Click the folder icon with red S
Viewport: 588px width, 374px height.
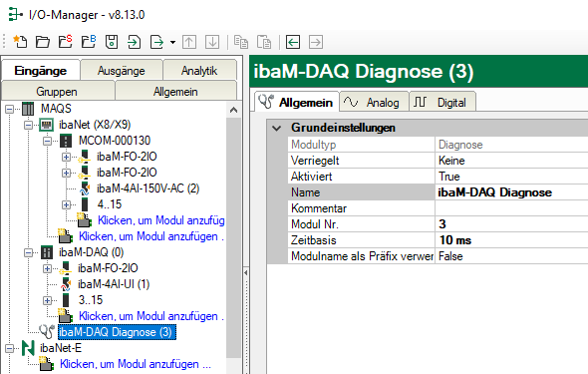pyautogui.click(x=66, y=42)
